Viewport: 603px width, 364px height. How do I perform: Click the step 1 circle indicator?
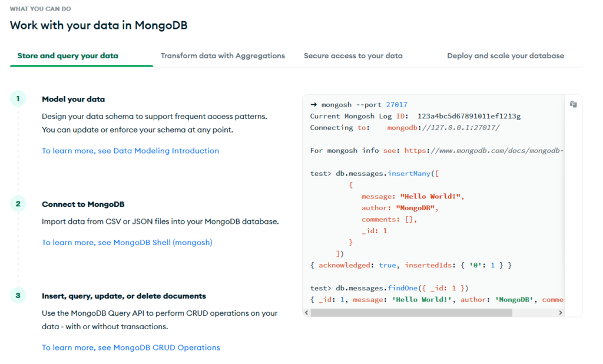[x=18, y=98]
